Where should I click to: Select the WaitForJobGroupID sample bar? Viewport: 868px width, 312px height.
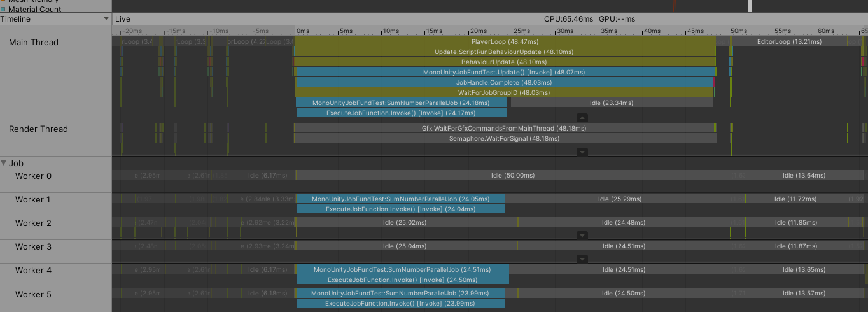coord(504,92)
